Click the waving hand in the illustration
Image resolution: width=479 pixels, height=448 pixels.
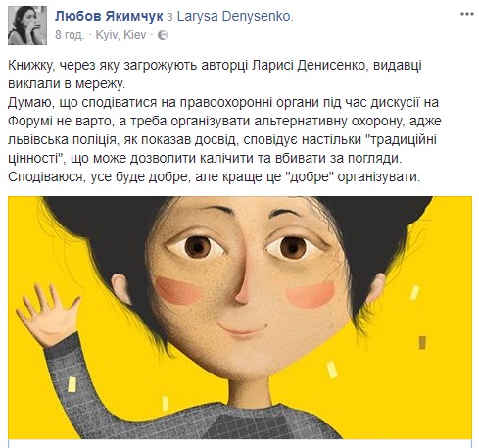click(49, 316)
